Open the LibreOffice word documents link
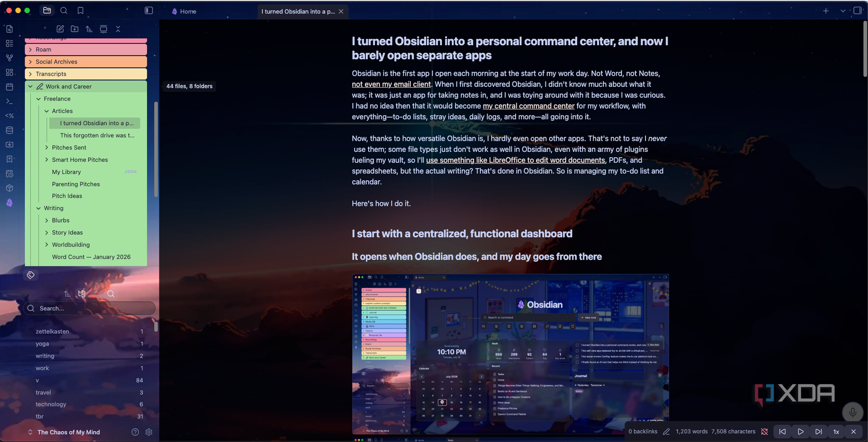Viewport: 868px width, 442px height. [x=516, y=160]
